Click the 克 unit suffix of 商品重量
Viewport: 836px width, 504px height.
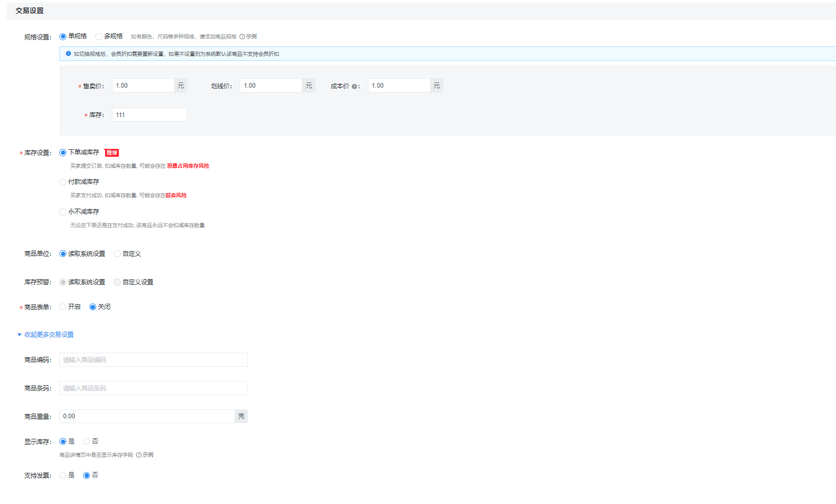[x=241, y=416]
